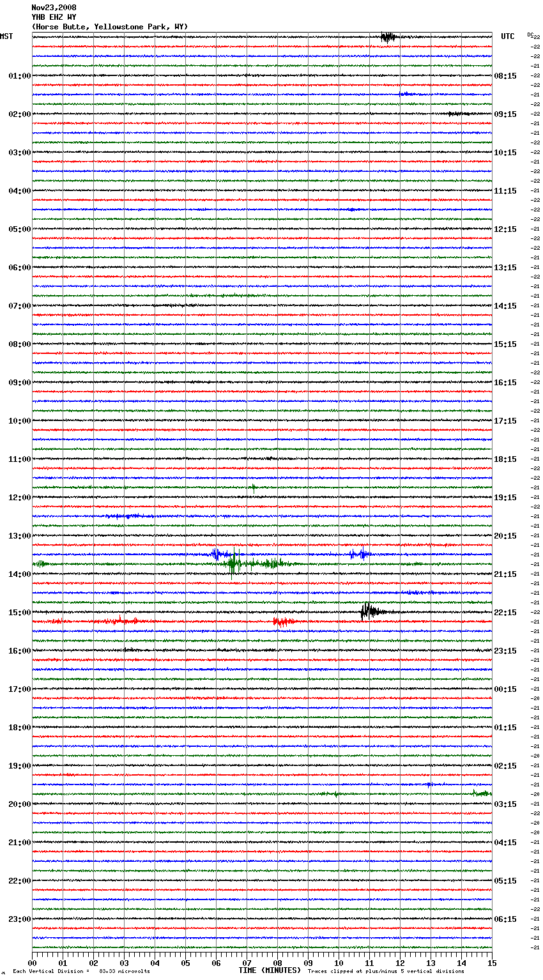Click the x-axis minute tick 08
The width and height of the screenshot is (543, 980).
pos(277,963)
